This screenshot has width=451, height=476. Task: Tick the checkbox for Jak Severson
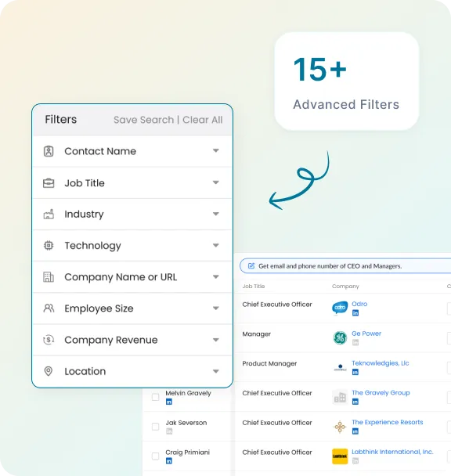(x=155, y=427)
